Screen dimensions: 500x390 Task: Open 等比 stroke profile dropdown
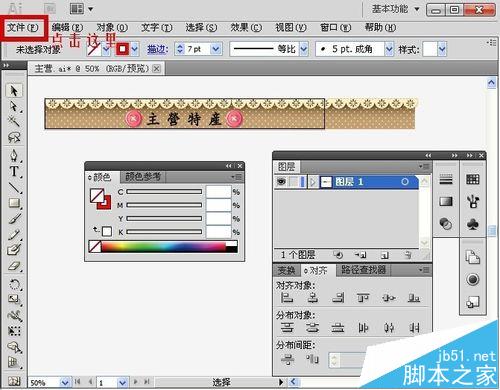[x=304, y=49]
